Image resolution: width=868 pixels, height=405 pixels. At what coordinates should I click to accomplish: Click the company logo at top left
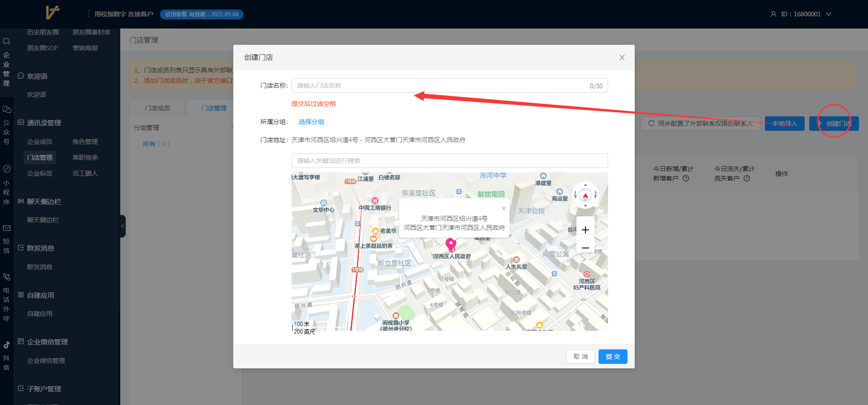coord(52,12)
